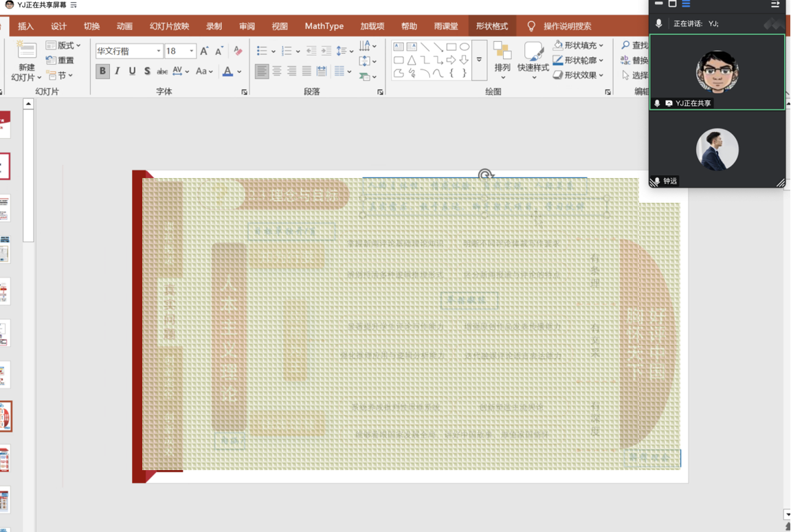
Task: Select the scribble shape tool
Action: 412,73
